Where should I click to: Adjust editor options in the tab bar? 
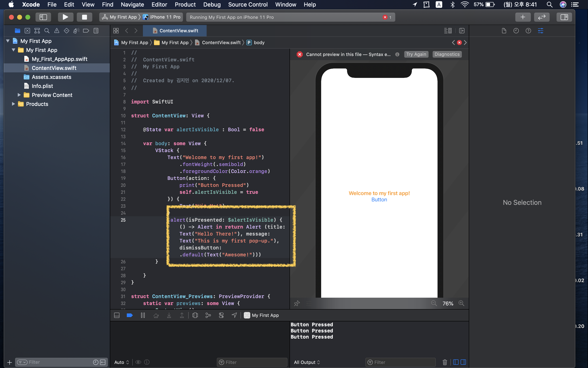click(448, 31)
